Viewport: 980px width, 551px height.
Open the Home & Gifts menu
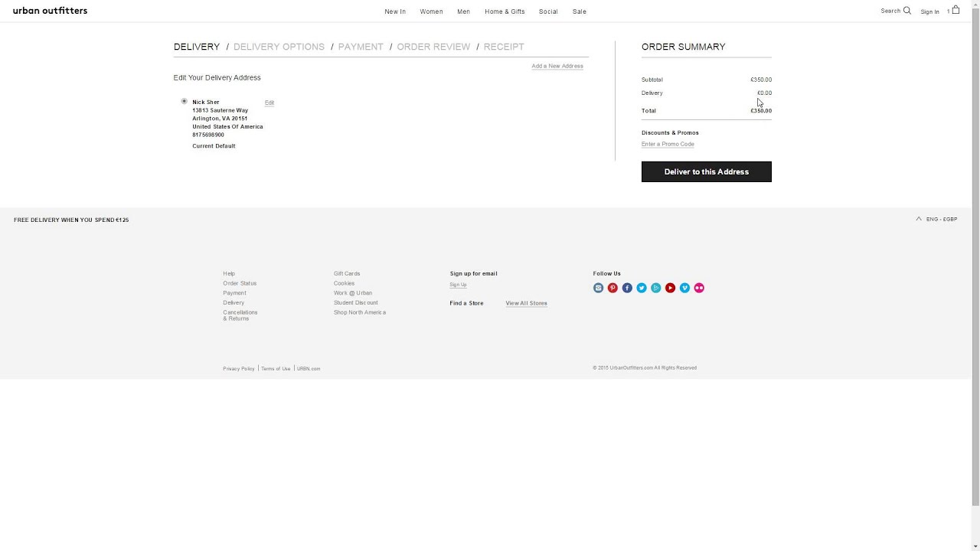505,11
